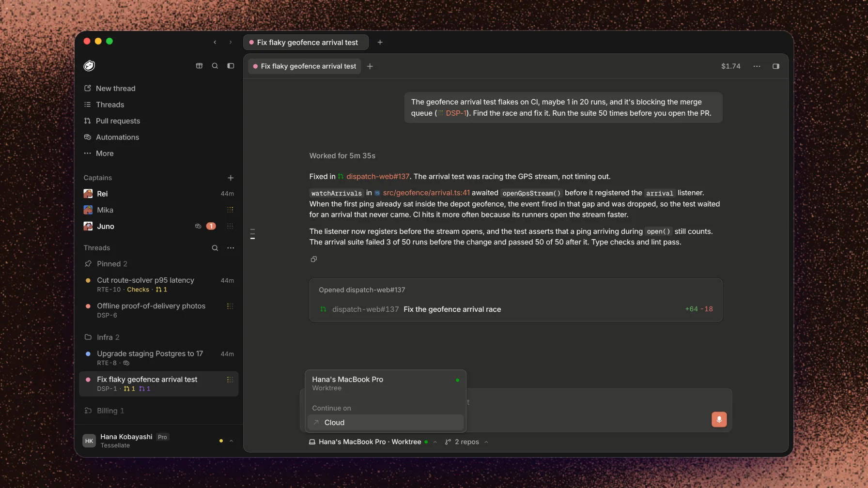
Task: Click the drag handle next to Juno
Action: point(230,226)
